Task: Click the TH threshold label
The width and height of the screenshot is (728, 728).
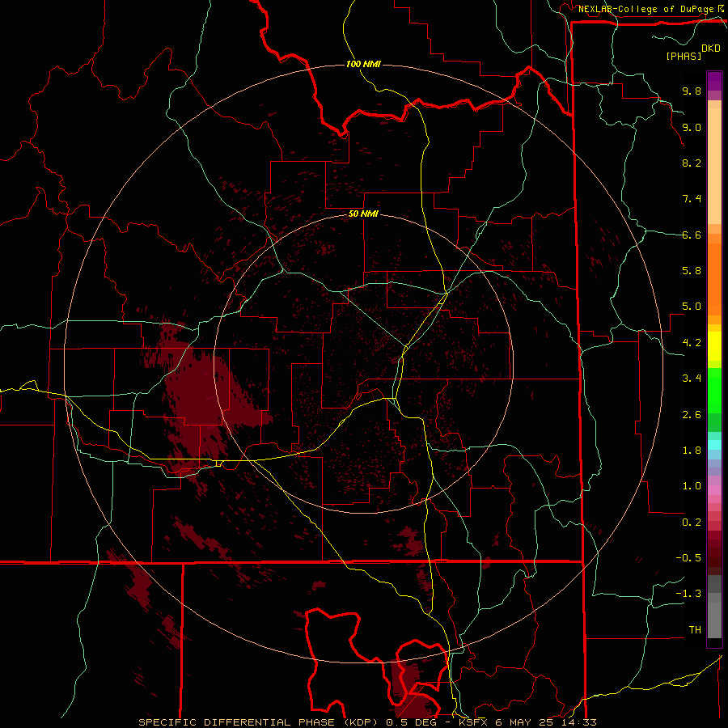Action: click(x=695, y=630)
